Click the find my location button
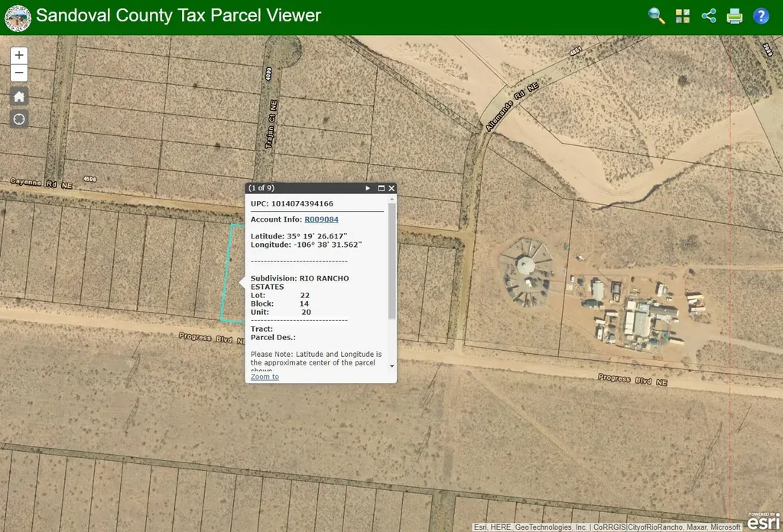The height and width of the screenshot is (532, 783). (x=19, y=118)
